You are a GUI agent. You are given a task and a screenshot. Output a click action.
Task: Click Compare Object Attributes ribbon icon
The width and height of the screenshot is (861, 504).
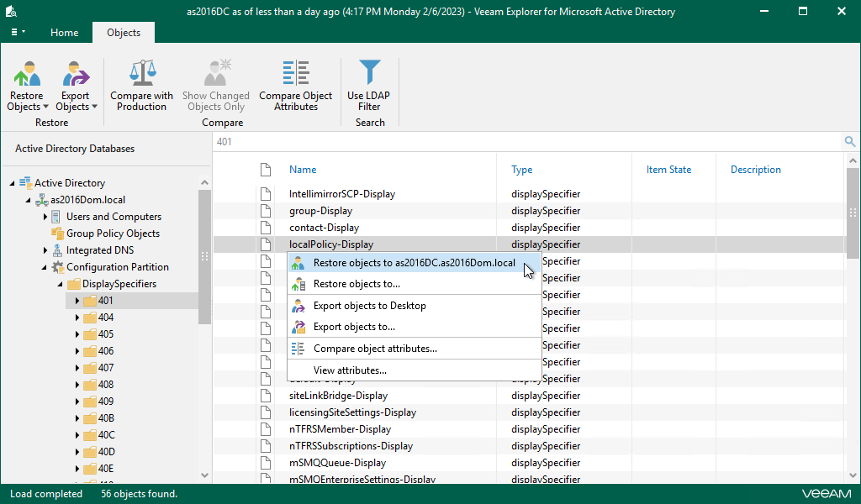[x=295, y=73]
